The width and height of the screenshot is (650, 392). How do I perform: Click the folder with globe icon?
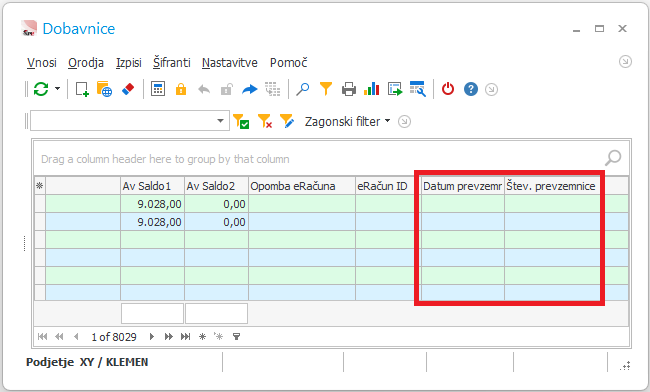tap(104, 89)
